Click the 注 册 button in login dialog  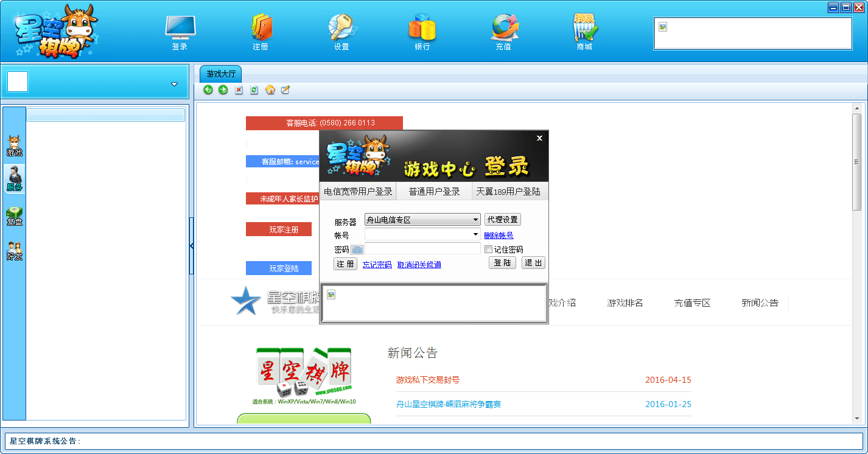click(x=346, y=264)
